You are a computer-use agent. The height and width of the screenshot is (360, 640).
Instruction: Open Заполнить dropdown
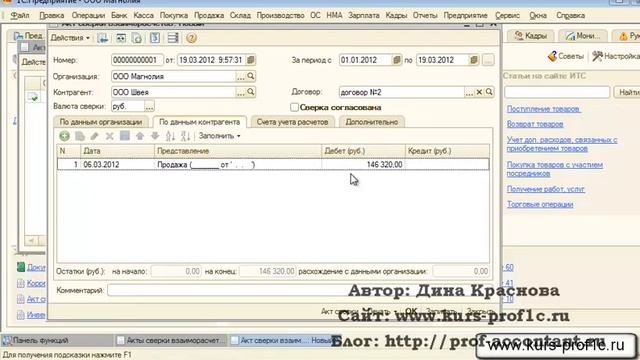coord(219,136)
